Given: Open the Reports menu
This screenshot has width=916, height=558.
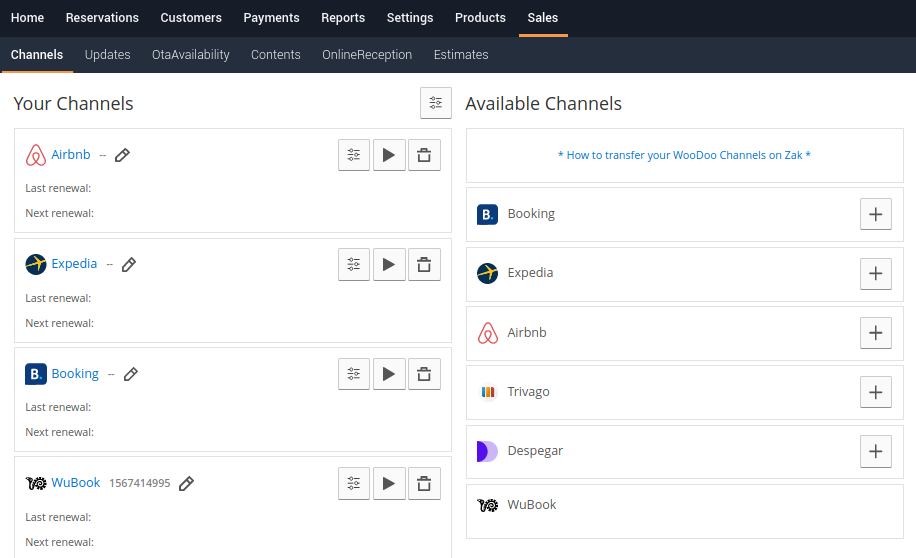Looking at the screenshot, I should pos(343,18).
